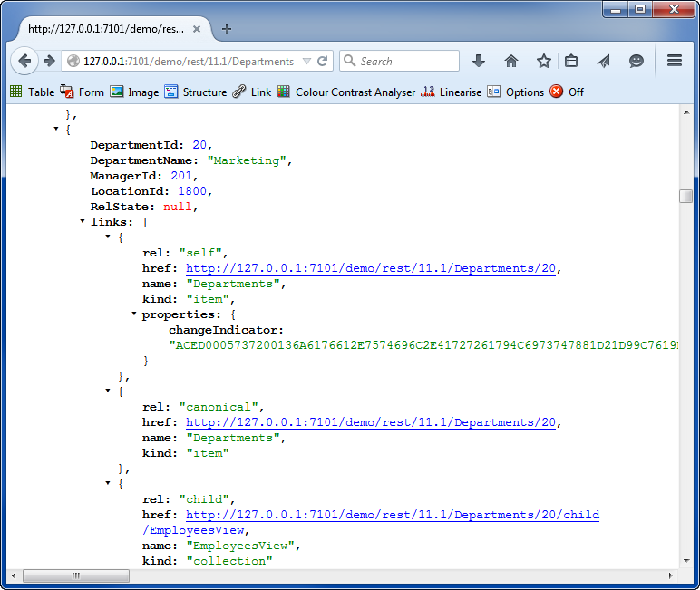Turn the accessibility toolbar Off

point(567,92)
